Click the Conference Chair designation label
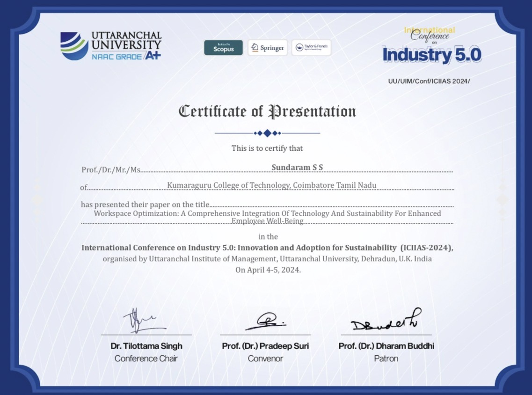This screenshot has width=532, height=395. click(x=146, y=358)
